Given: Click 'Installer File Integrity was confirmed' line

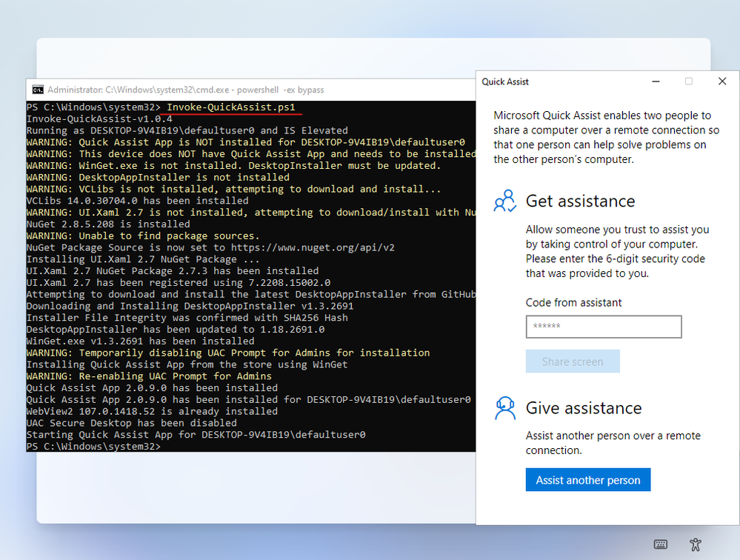Looking at the screenshot, I should coord(187,318).
